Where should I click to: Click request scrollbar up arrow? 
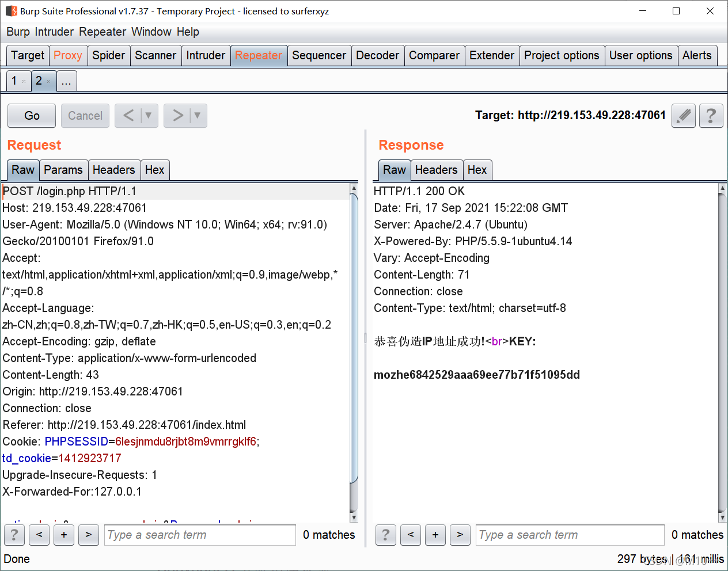[x=354, y=188]
